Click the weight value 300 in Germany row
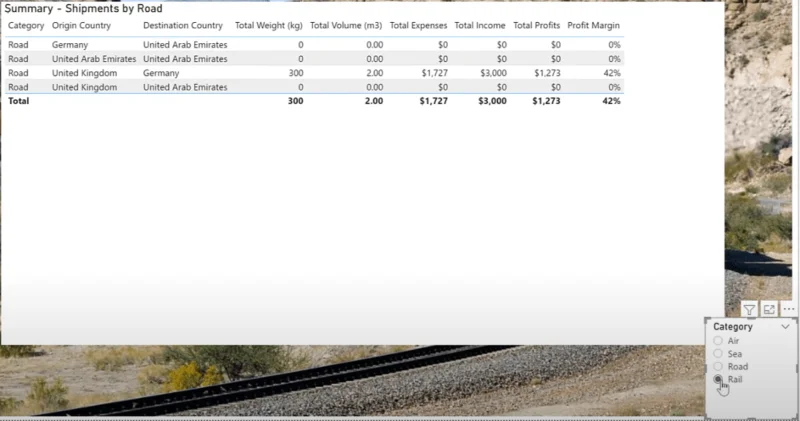This screenshot has width=800, height=421. click(x=296, y=73)
